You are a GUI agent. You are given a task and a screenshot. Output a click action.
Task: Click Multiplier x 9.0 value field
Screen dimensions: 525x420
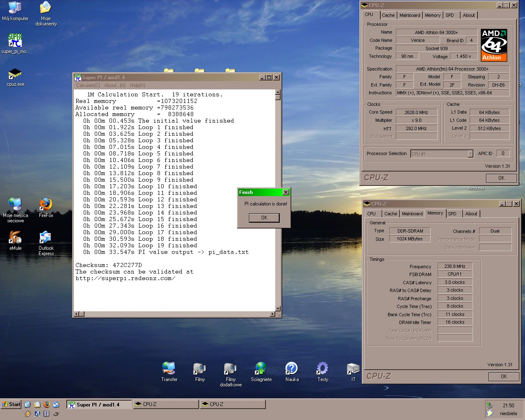[416, 121]
